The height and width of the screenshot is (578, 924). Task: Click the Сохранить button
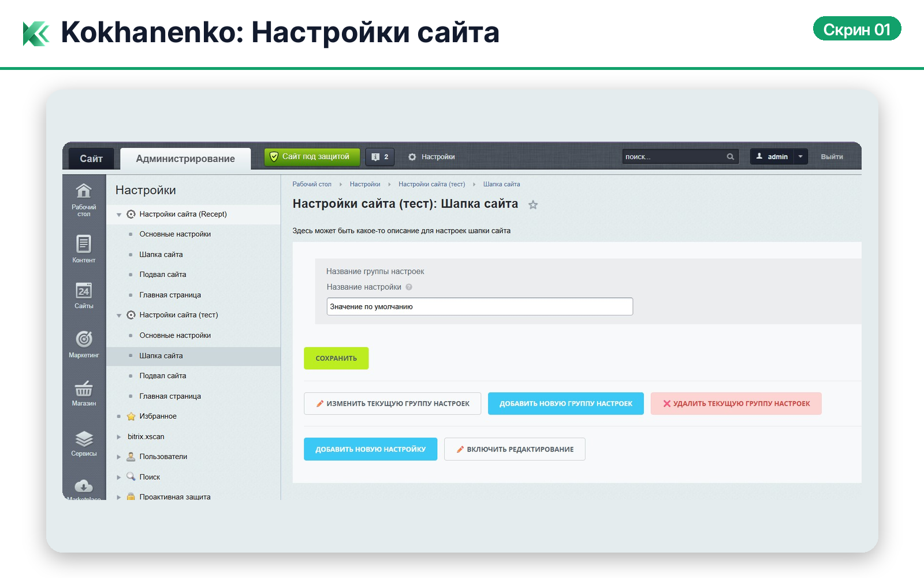pos(336,358)
